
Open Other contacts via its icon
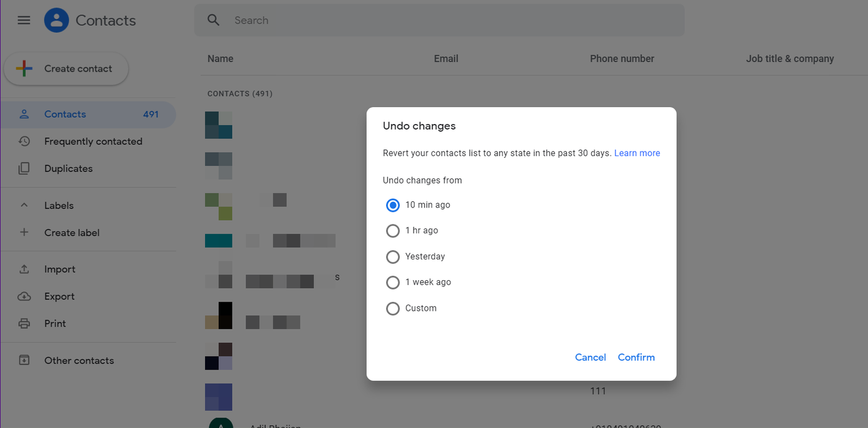coord(24,360)
